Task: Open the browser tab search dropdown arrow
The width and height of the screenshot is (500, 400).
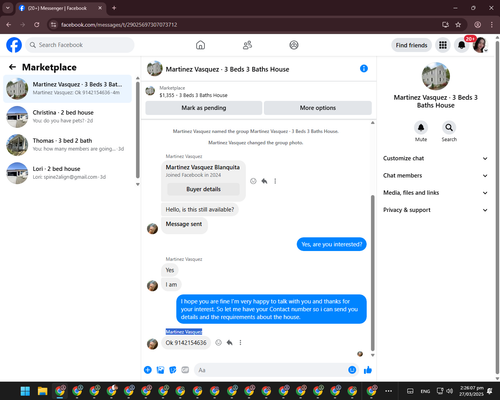Action: click(x=7, y=8)
